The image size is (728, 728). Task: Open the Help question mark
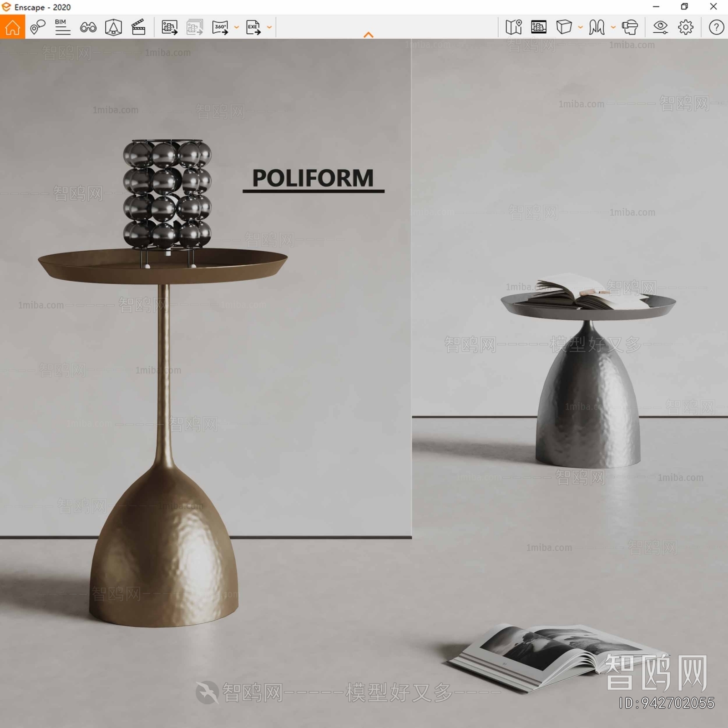[716, 27]
